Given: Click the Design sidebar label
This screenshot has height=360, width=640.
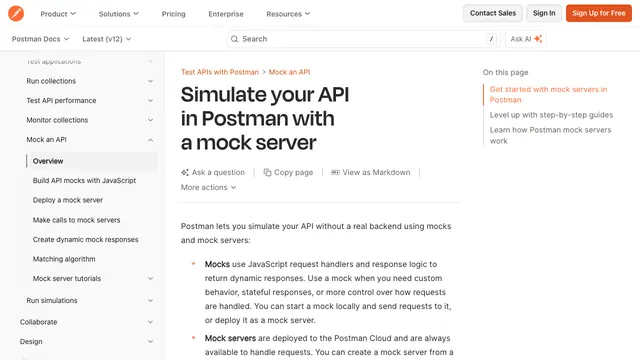Looking at the screenshot, I should [x=31, y=342].
